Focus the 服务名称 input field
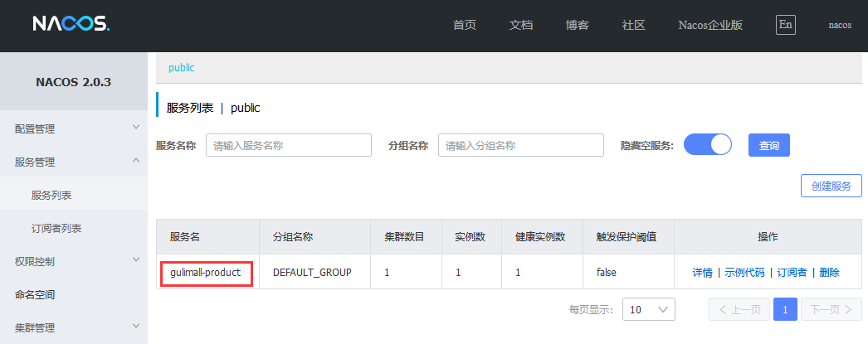This screenshot has width=868, height=344. pos(289,145)
